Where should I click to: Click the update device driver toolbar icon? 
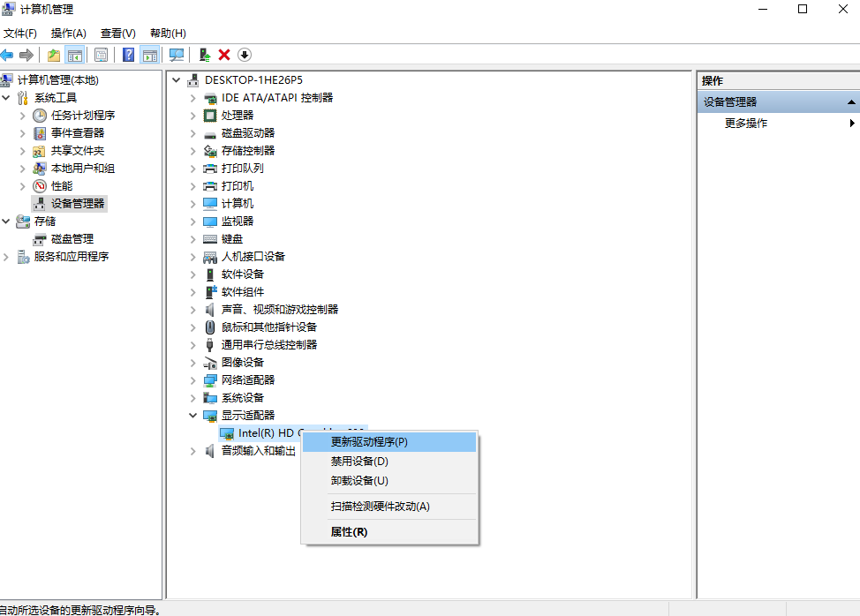coord(205,55)
